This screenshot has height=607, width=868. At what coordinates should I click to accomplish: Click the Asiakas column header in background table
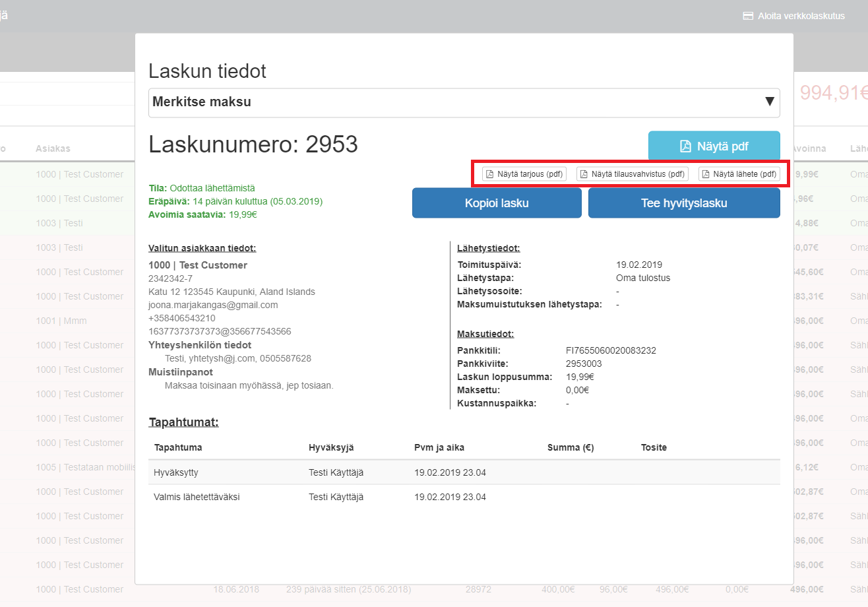53,148
